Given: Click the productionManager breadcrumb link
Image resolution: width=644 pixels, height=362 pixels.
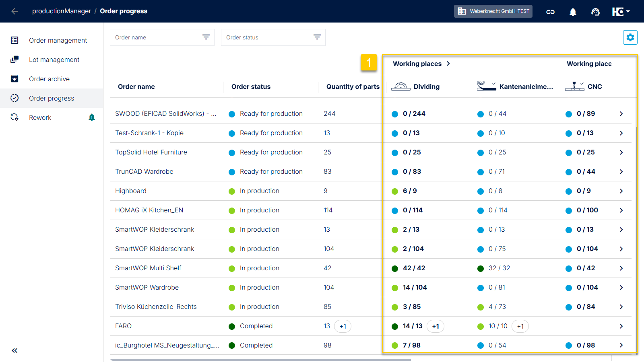Looking at the screenshot, I should (x=61, y=11).
